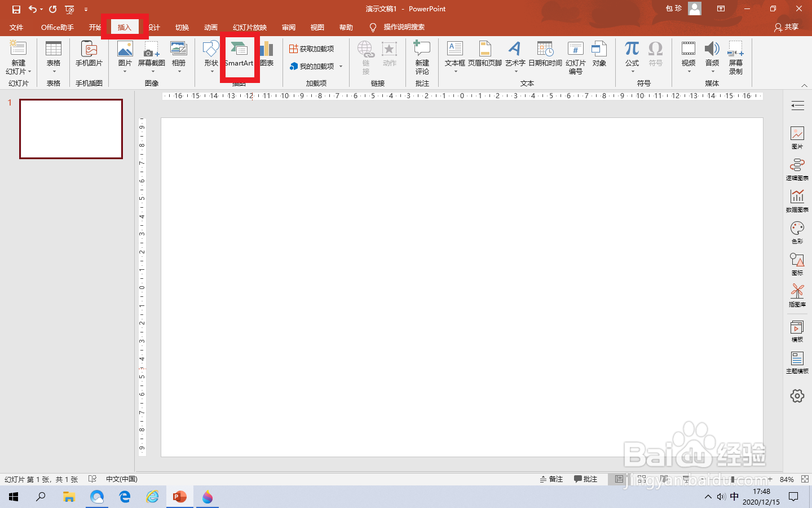Start 屏幕录制 screen recording
This screenshot has width=812, height=508.
[736, 58]
